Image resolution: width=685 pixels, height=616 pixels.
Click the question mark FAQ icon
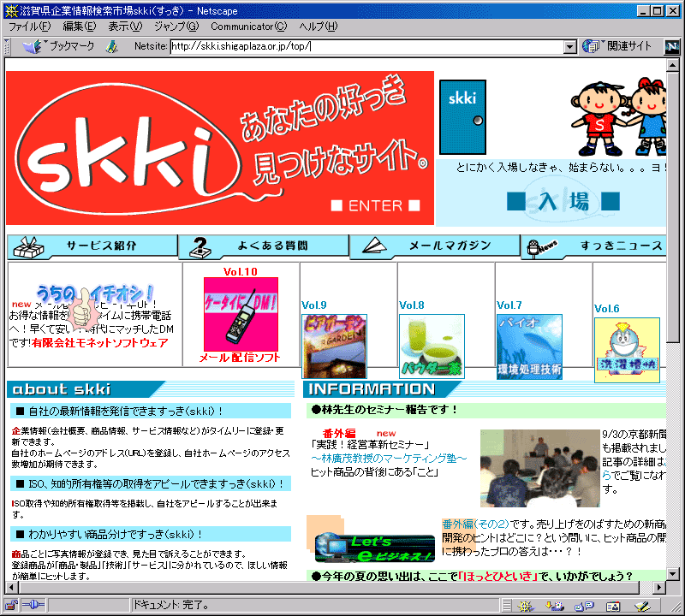[200, 247]
